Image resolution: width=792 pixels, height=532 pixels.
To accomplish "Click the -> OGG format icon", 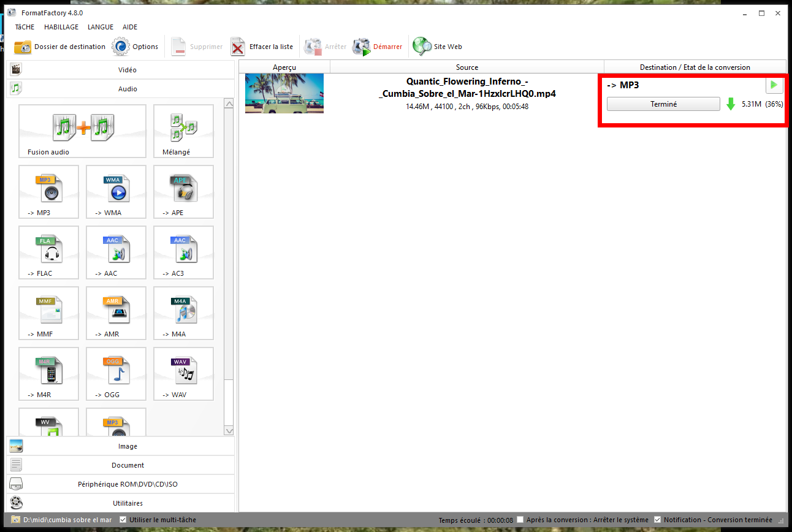I will pyautogui.click(x=116, y=373).
